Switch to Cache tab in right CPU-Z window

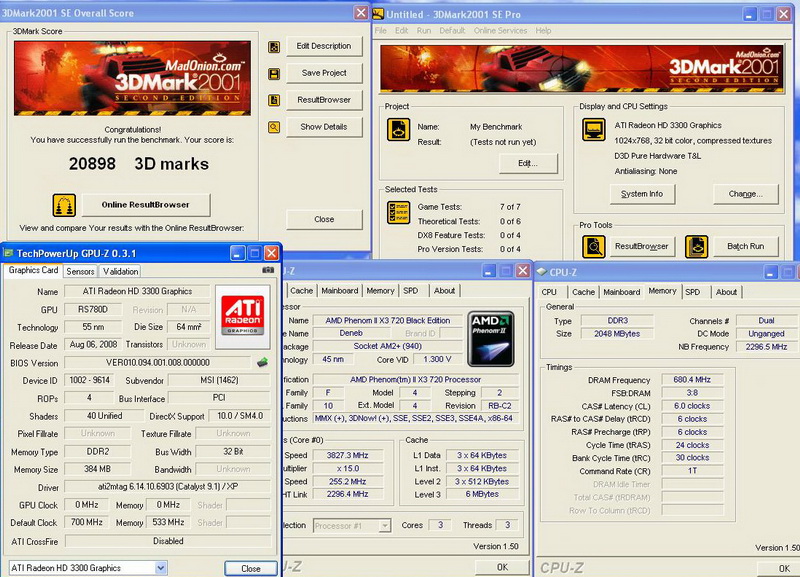(x=583, y=292)
